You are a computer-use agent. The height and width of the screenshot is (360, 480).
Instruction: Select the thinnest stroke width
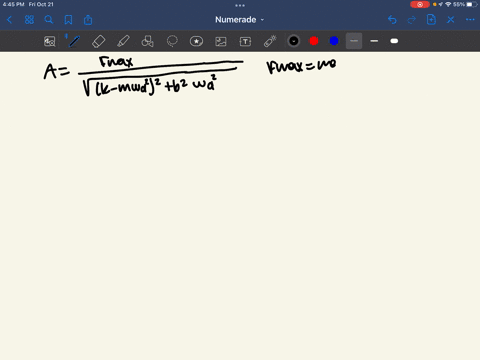[x=354, y=41]
